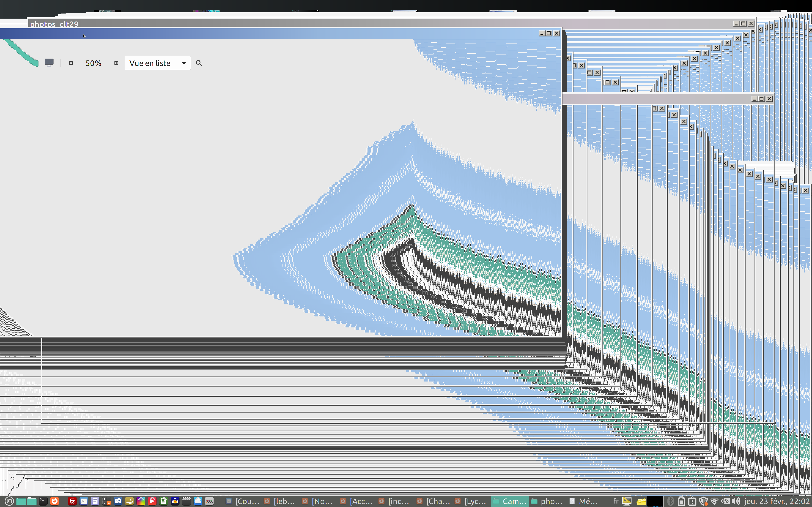Open the 'fr' keyboard layout indicator
This screenshot has width=812, height=507.
[x=616, y=501]
